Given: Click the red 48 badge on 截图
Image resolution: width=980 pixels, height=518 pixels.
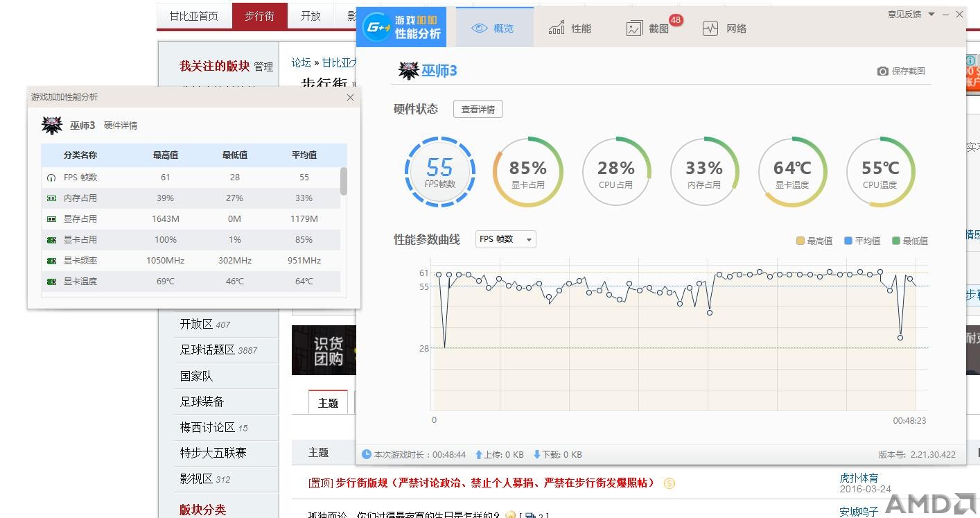Looking at the screenshot, I should tap(675, 20).
